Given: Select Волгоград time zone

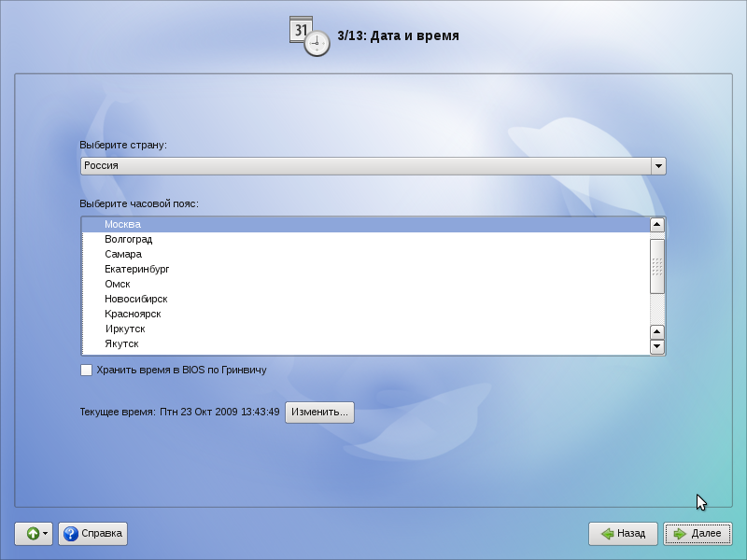Looking at the screenshot, I should tap(129, 239).
